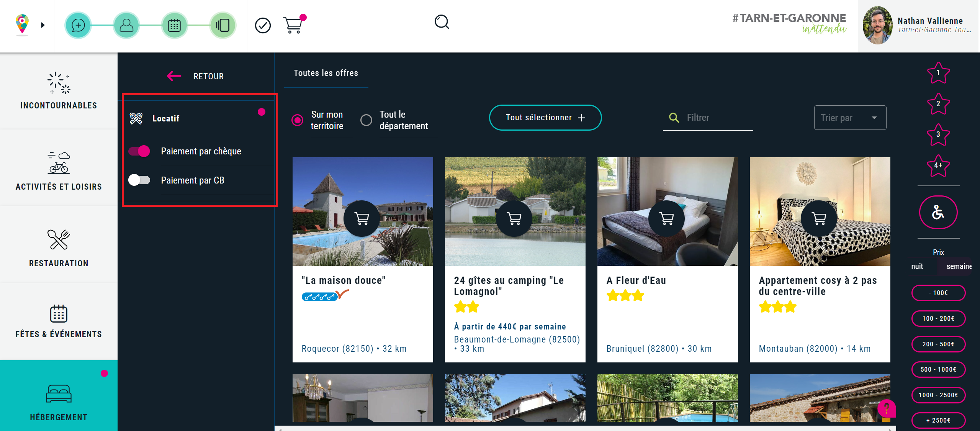The height and width of the screenshot is (431, 980).
Task: Disable the 'Paiement par chèque' toggle
Action: coord(140,151)
